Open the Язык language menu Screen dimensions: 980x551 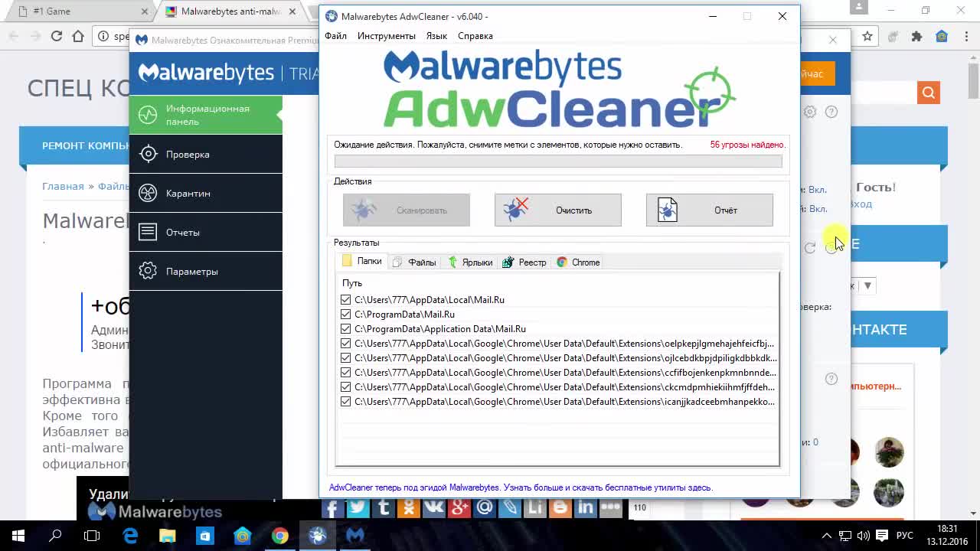tap(436, 36)
